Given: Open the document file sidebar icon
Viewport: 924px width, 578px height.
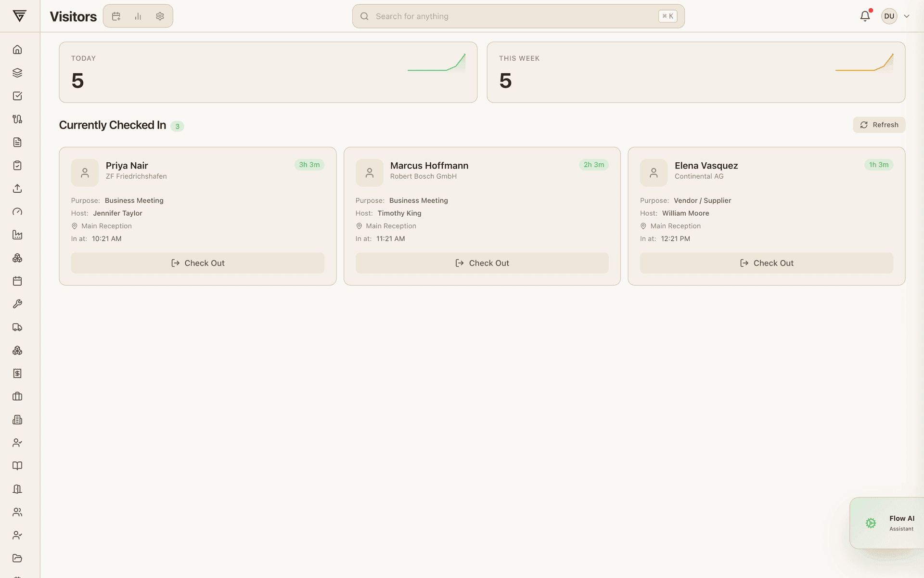Looking at the screenshot, I should 17,142.
